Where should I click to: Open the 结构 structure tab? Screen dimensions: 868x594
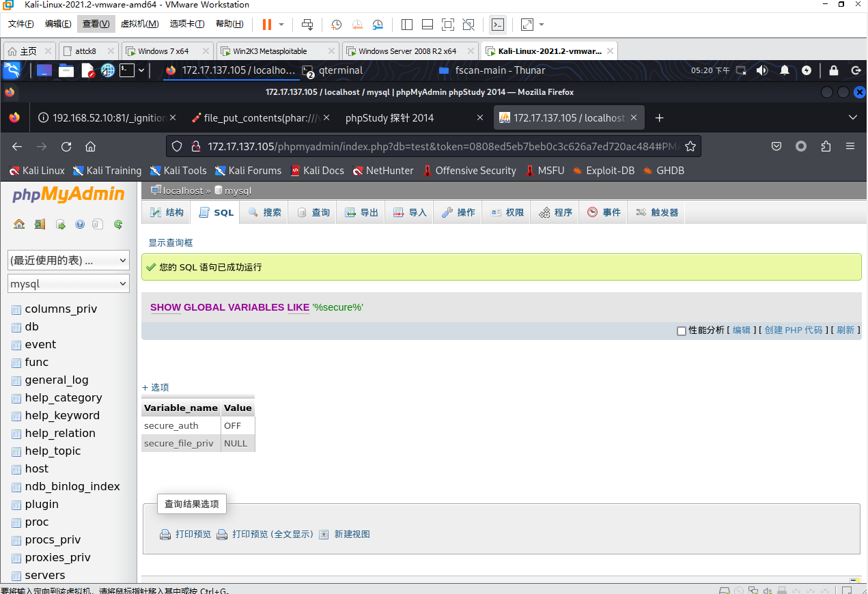click(x=167, y=212)
